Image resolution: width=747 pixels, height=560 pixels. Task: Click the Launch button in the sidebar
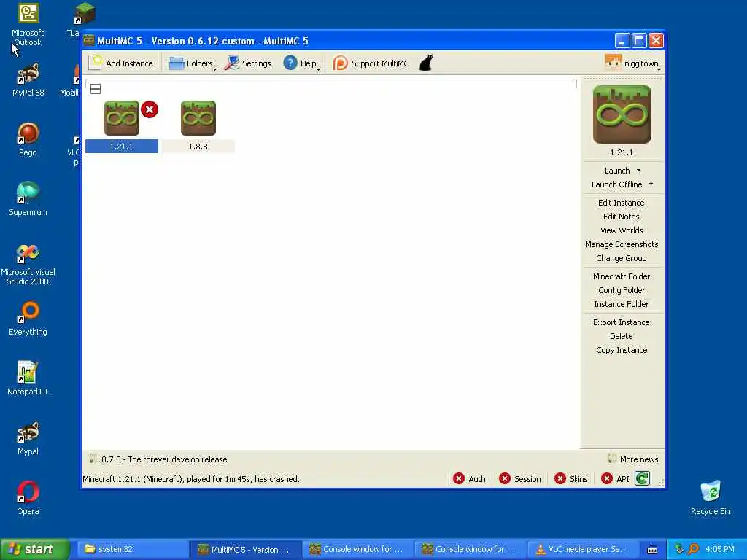(x=617, y=171)
